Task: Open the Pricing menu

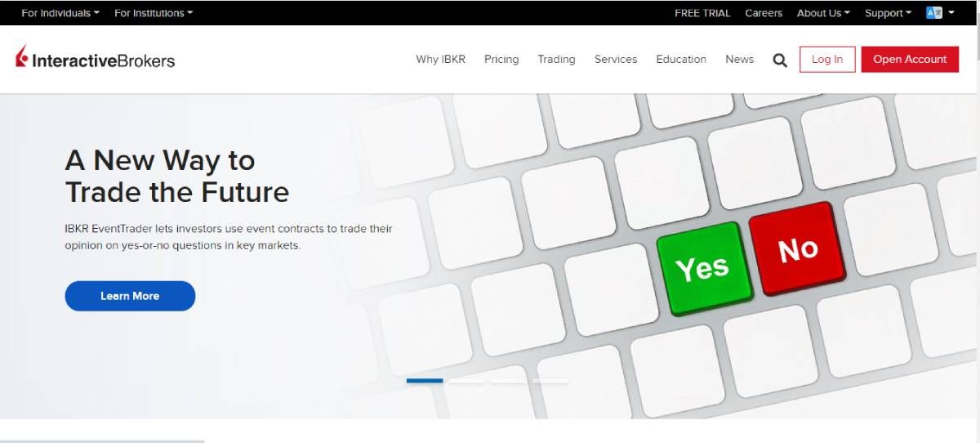Action: (x=501, y=59)
